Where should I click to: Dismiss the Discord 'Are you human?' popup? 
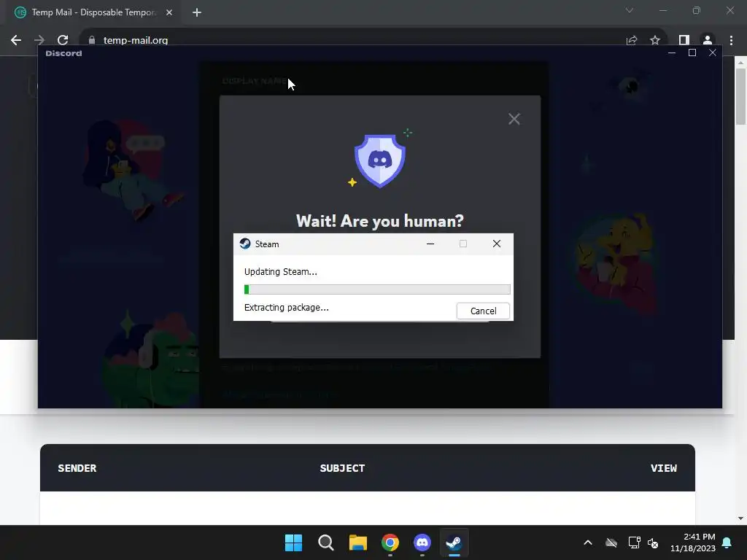click(514, 119)
